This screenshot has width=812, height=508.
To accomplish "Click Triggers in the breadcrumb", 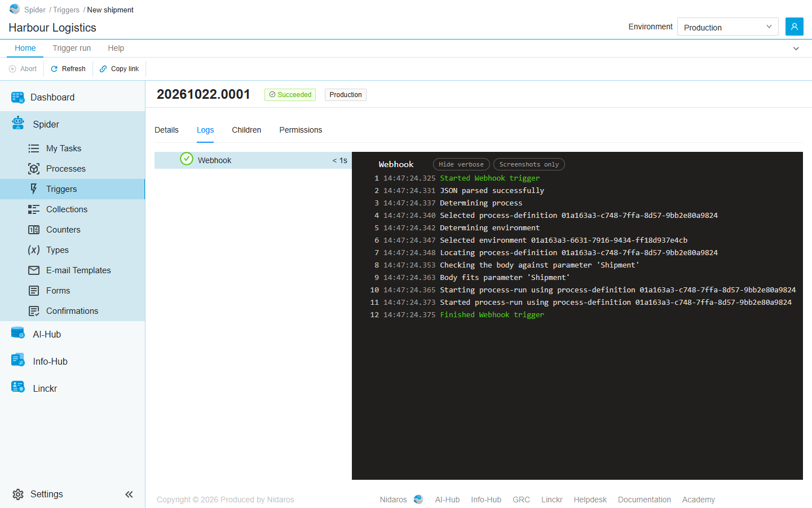I will [x=66, y=10].
